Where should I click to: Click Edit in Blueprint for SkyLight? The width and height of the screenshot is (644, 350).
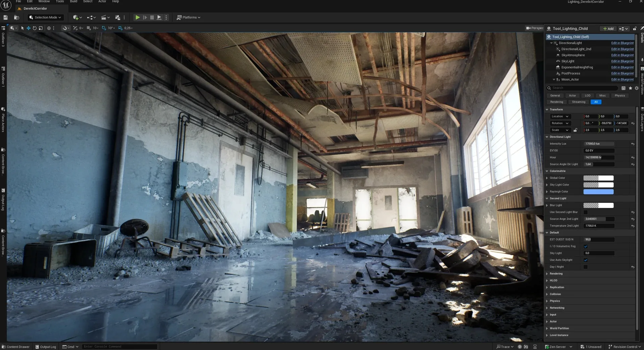point(622,61)
